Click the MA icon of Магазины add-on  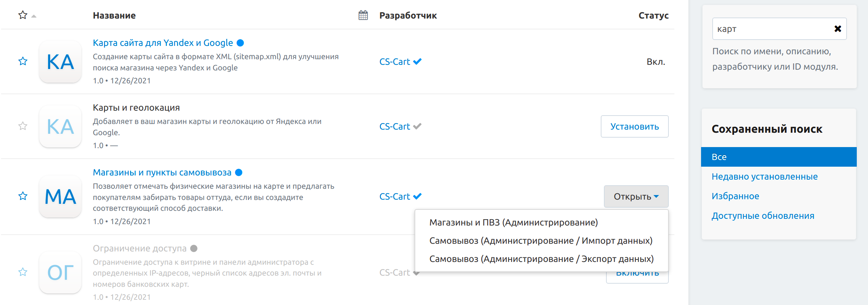(x=60, y=196)
